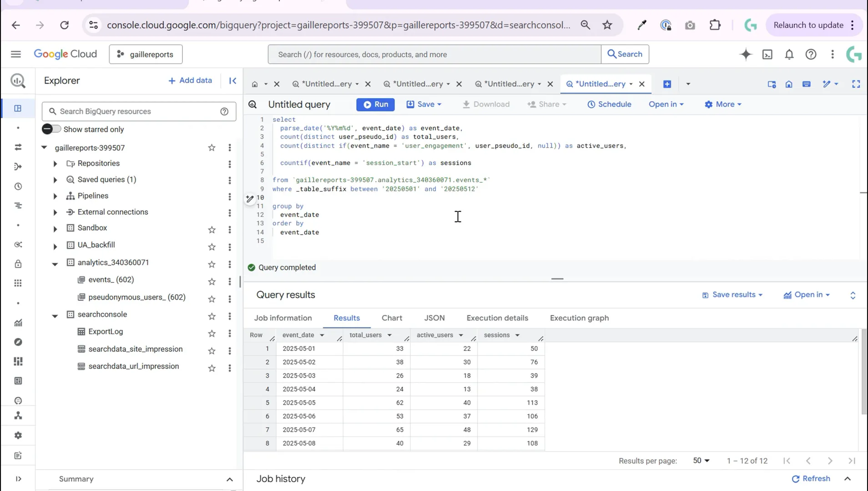Screen dimensions: 868x491
Task: Close the active Untitled query tab
Action: [642, 84]
